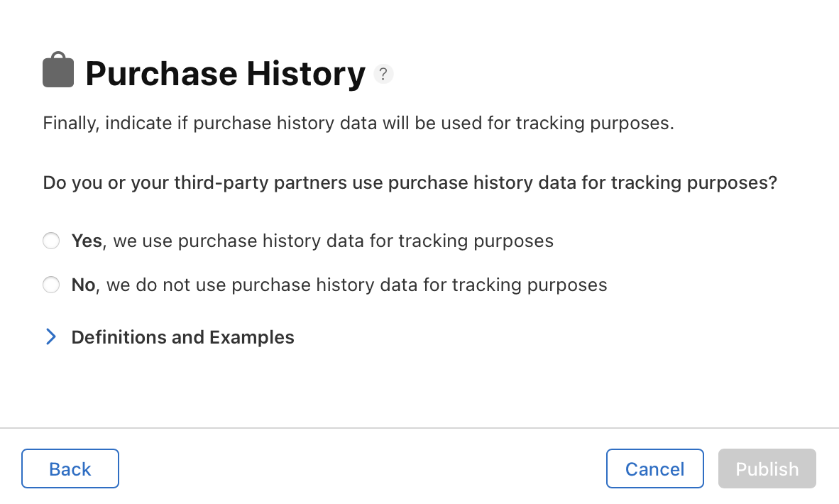
Task: Go to the previous step with Back
Action: click(70, 469)
